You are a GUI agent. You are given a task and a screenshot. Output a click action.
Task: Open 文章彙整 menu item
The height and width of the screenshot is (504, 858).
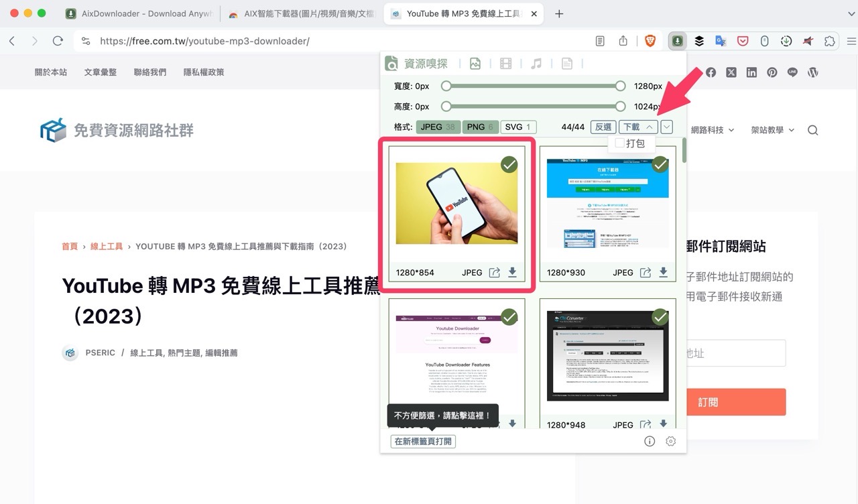coord(101,72)
